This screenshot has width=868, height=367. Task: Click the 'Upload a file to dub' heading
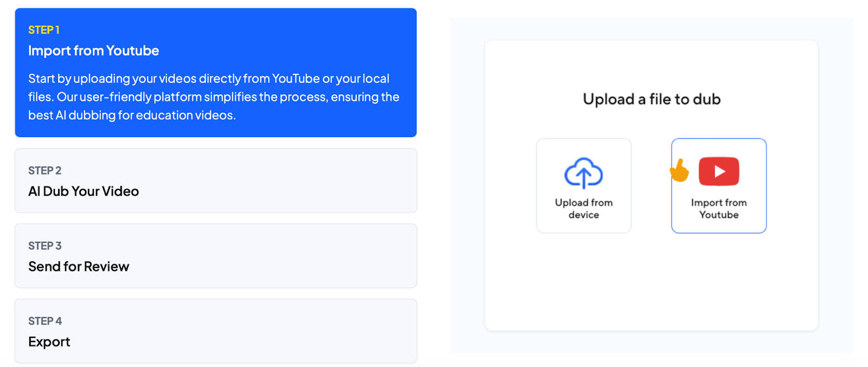[652, 99]
